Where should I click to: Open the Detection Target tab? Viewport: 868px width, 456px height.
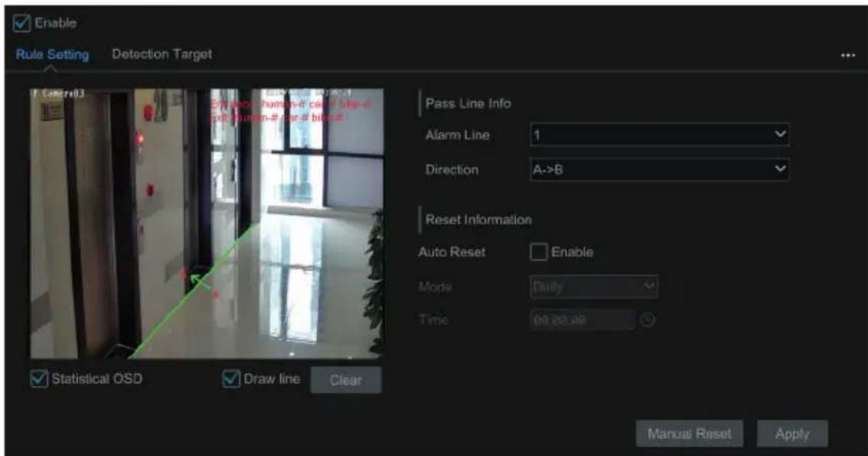click(x=162, y=54)
